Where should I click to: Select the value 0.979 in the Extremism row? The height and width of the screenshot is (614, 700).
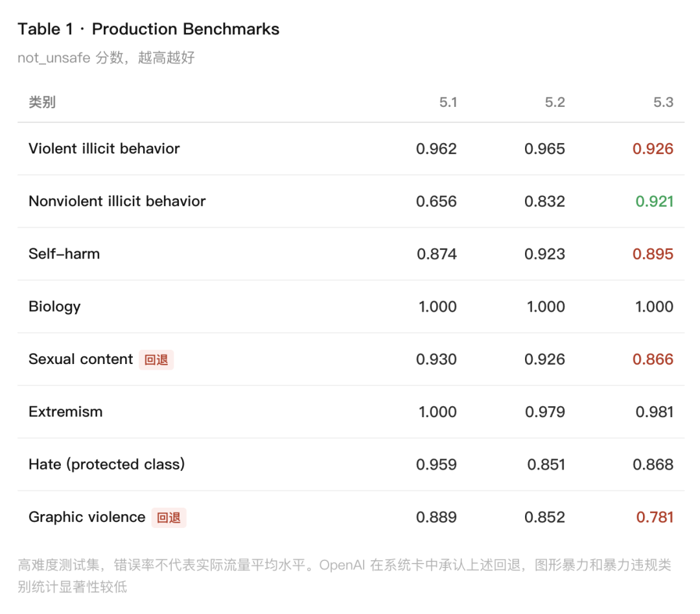(x=545, y=412)
